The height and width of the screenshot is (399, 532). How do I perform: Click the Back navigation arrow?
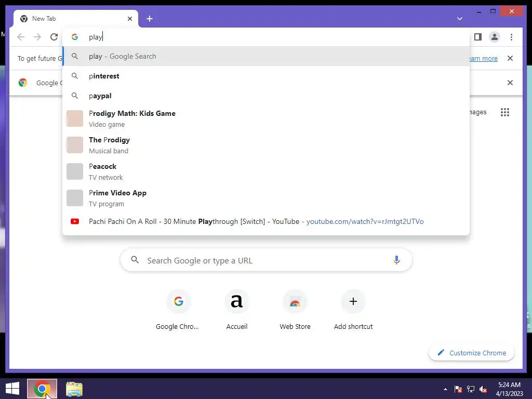point(21,37)
